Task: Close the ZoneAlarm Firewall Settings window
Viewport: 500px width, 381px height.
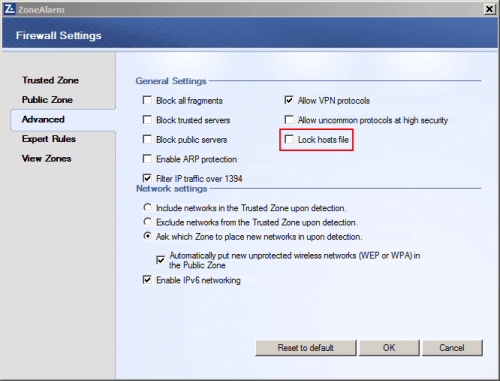Action: coord(489,9)
